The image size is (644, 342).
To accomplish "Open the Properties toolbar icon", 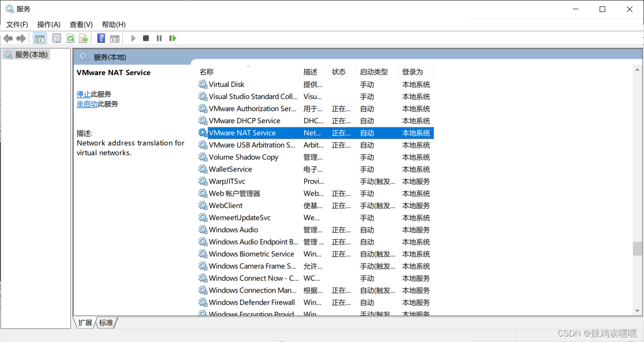I will [57, 38].
